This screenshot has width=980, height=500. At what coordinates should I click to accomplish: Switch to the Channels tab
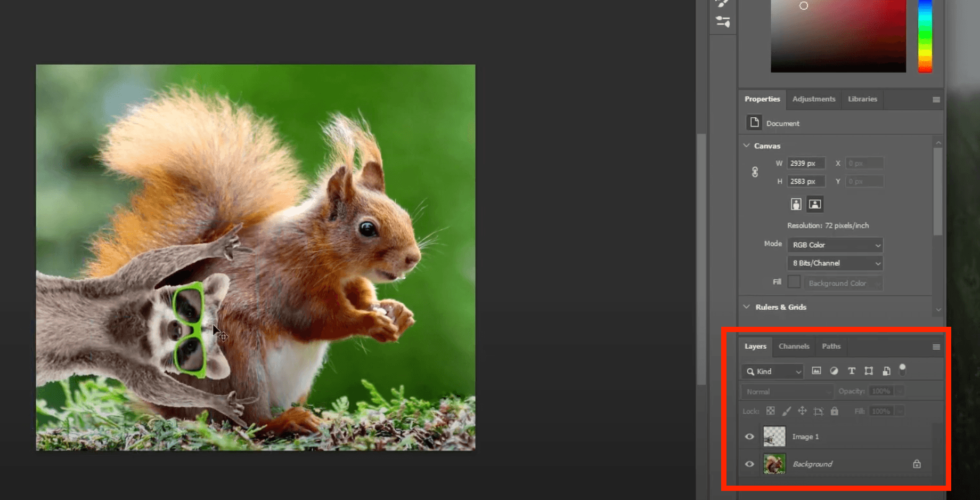794,346
